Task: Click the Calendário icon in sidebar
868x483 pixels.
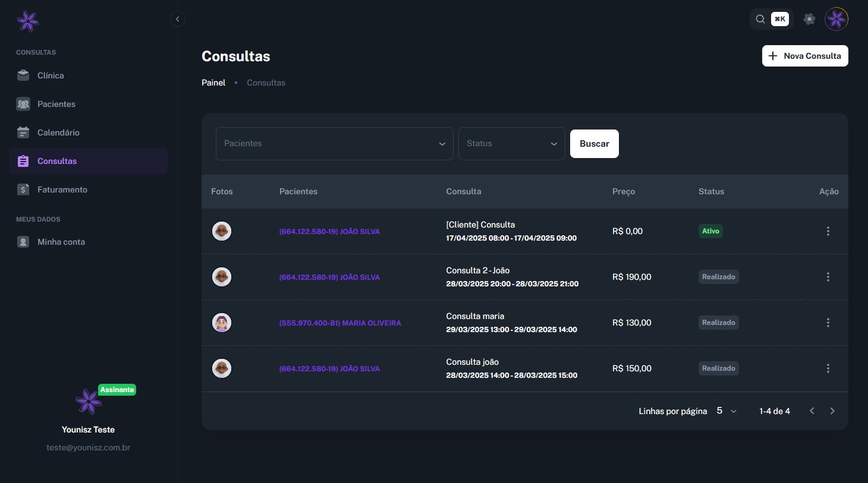Action: [x=23, y=132]
